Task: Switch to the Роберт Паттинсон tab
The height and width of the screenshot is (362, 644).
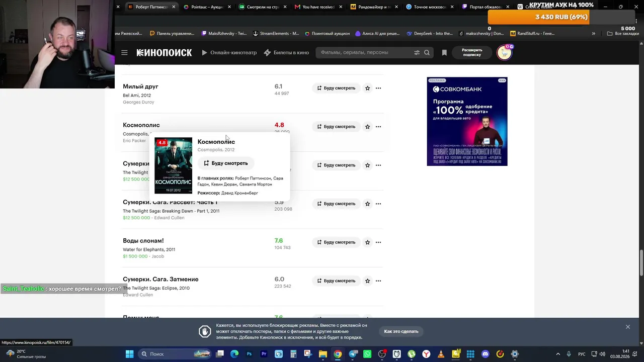Action: click(x=151, y=7)
